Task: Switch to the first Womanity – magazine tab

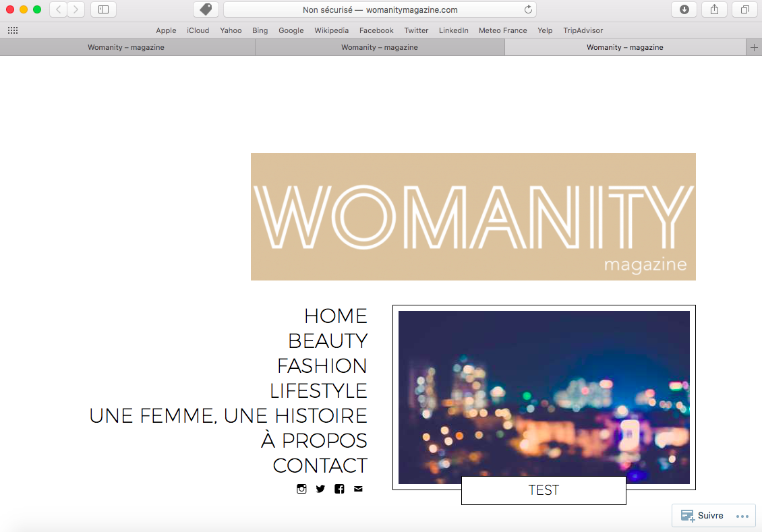Action: point(126,47)
